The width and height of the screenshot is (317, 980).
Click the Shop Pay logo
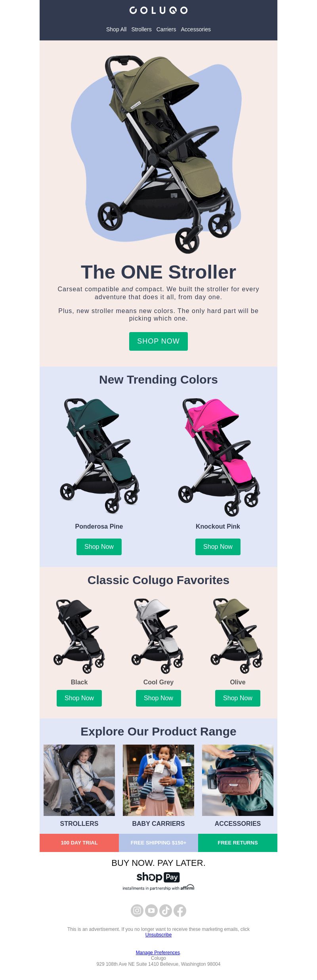(158, 877)
